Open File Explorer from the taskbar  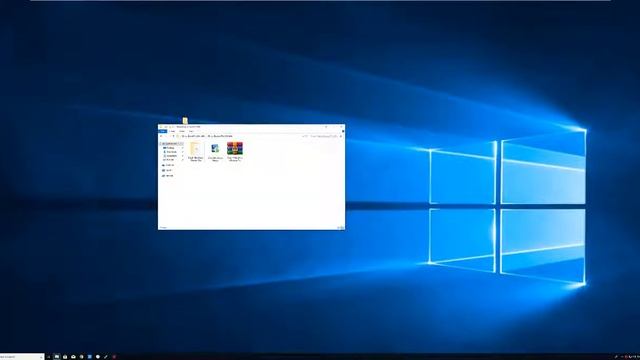tap(57, 357)
